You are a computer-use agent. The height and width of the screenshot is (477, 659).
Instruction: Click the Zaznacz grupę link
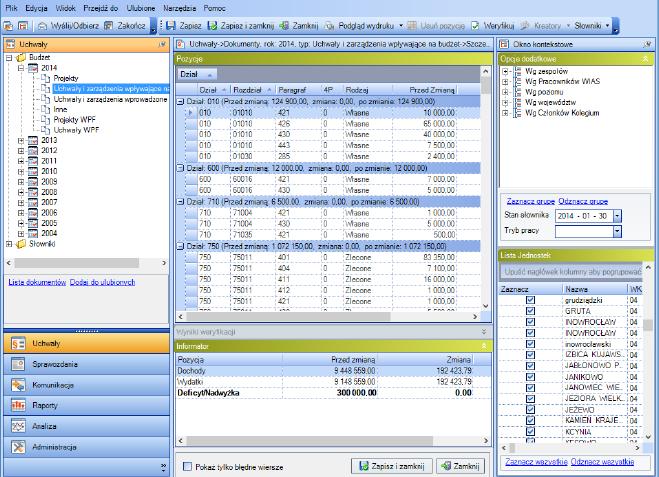pos(530,201)
